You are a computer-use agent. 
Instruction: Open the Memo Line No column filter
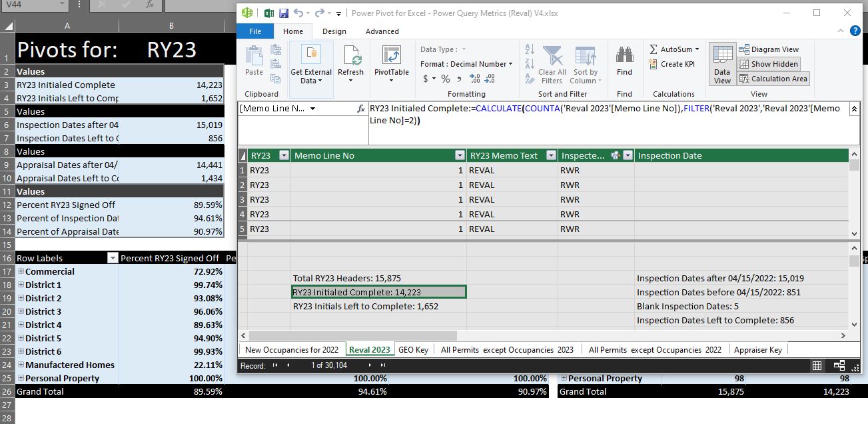pos(459,156)
